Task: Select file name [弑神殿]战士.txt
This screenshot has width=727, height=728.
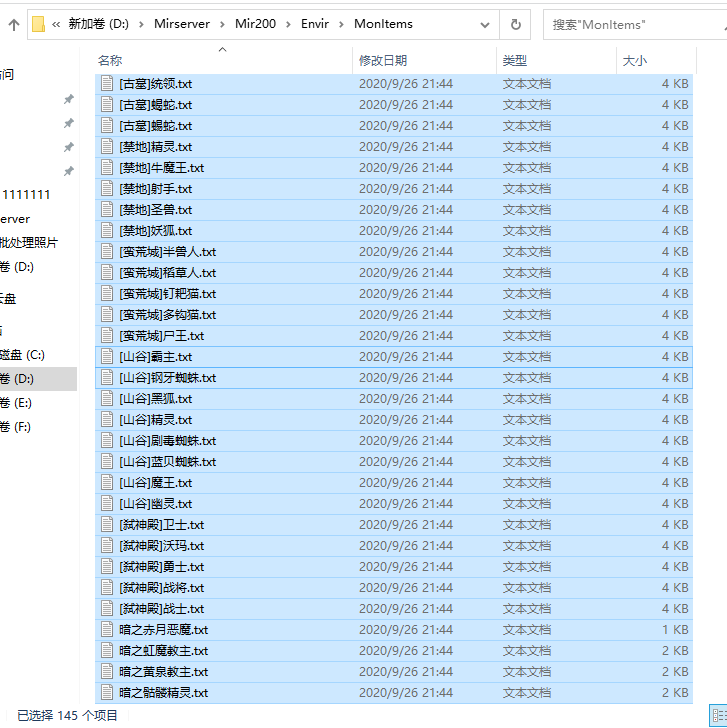Action: (162, 609)
